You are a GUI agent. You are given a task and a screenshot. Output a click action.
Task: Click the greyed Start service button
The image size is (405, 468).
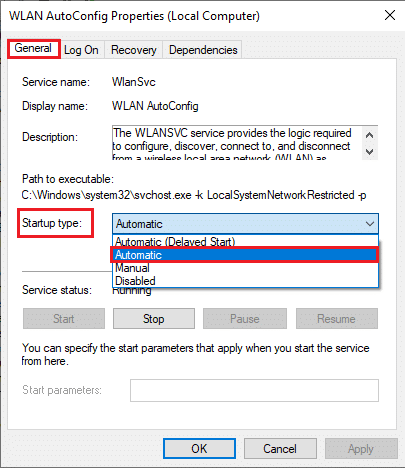[64, 319]
